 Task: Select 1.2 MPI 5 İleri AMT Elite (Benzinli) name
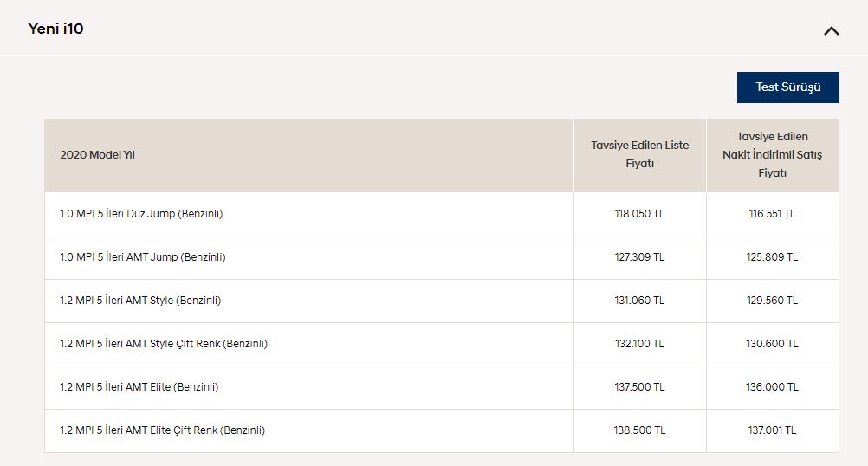coord(139,387)
